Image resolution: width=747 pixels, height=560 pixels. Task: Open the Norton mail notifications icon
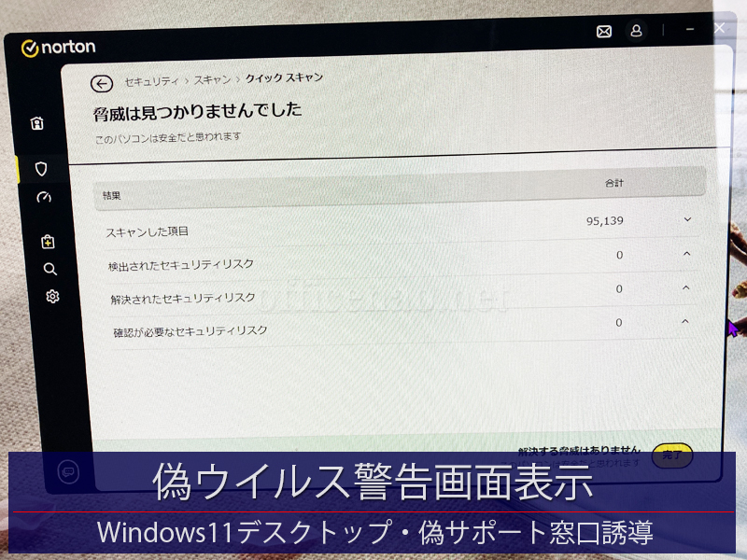604,31
